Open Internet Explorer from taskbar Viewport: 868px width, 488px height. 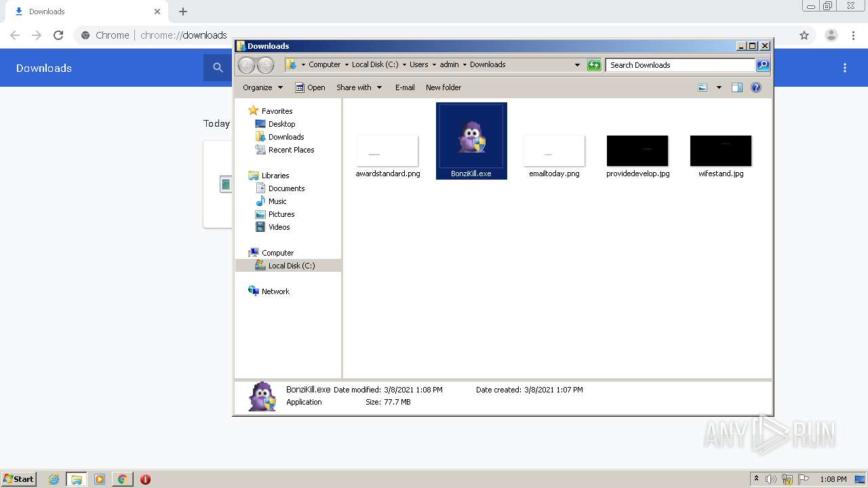coord(54,479)
